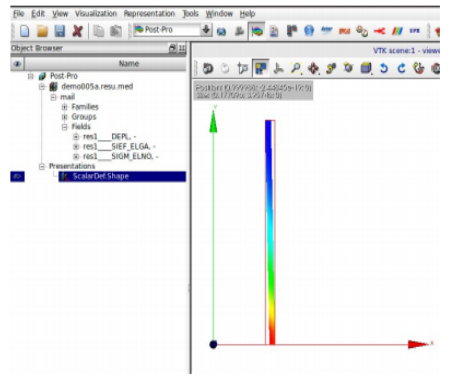Click the New document icon
The height and width of the screenshot is (378, 450).
[25, 31]
